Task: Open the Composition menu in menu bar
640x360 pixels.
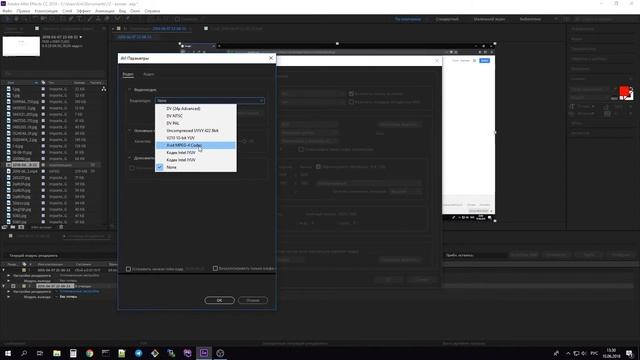Action: pos(46,11)
